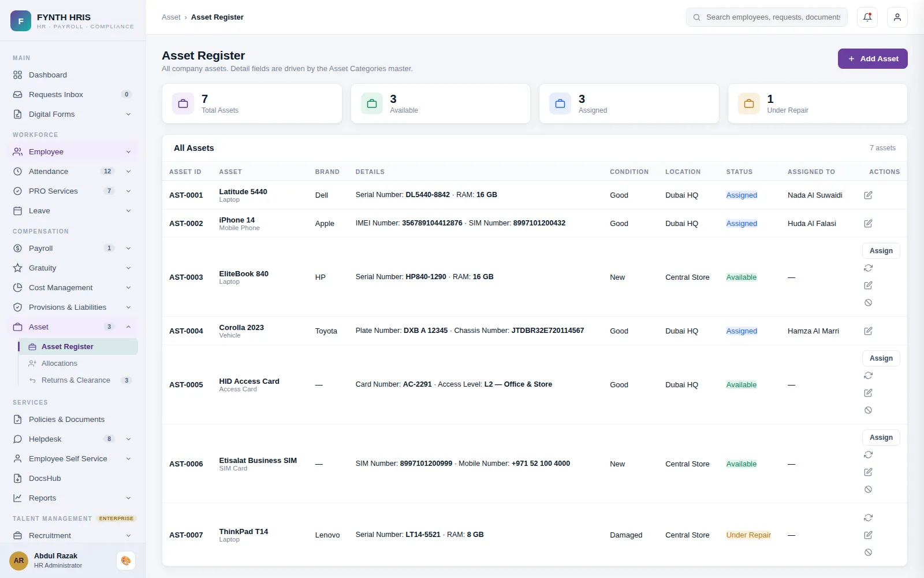Expand the Provisions & Liabilities chevron

pyautogui.click(x=128, y=307)
